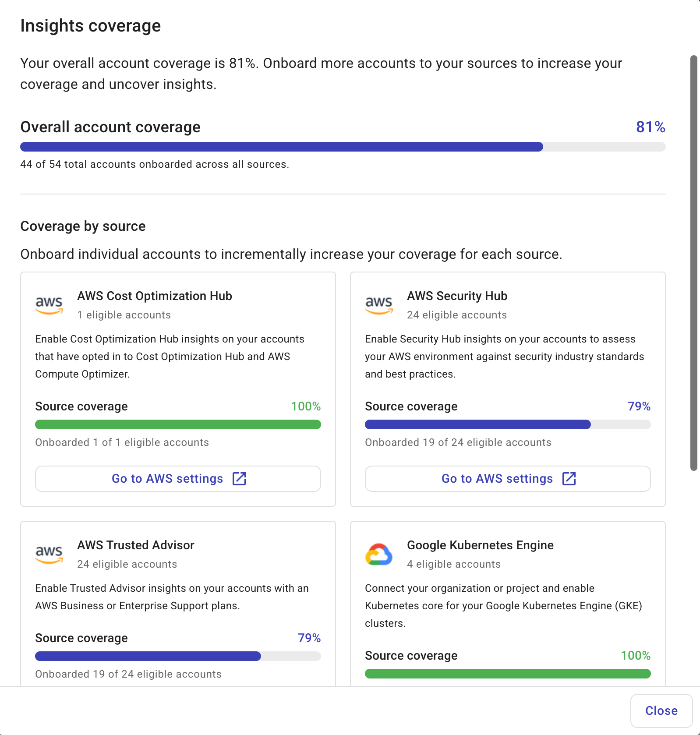
Task: Open AWS settings for Security Hub
Action: pos(507,478)
